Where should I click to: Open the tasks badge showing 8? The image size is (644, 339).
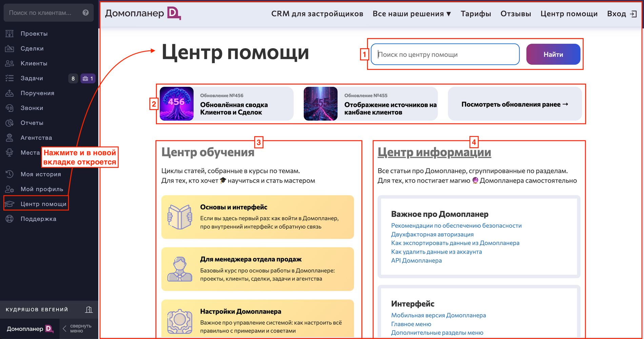[73, 78]
